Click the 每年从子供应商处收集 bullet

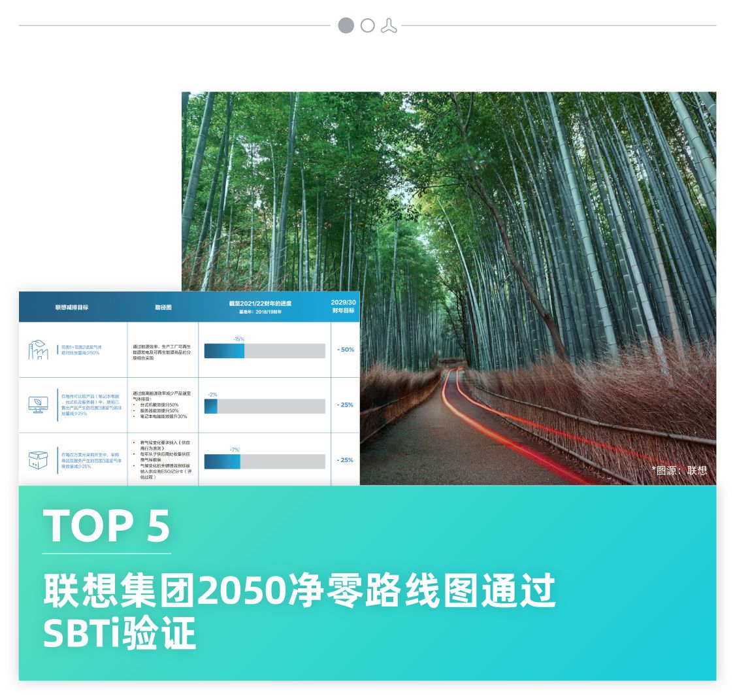(165, 457)
